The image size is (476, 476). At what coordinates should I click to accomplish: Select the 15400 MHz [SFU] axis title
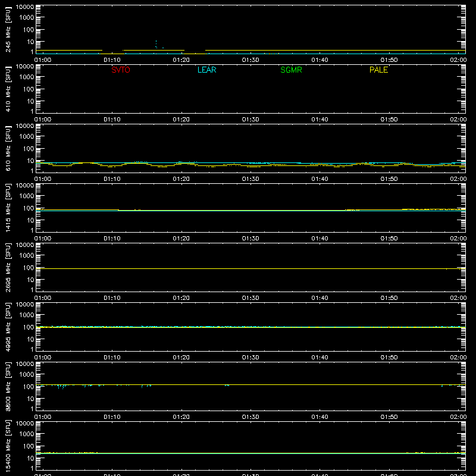[x=8, y=446]
